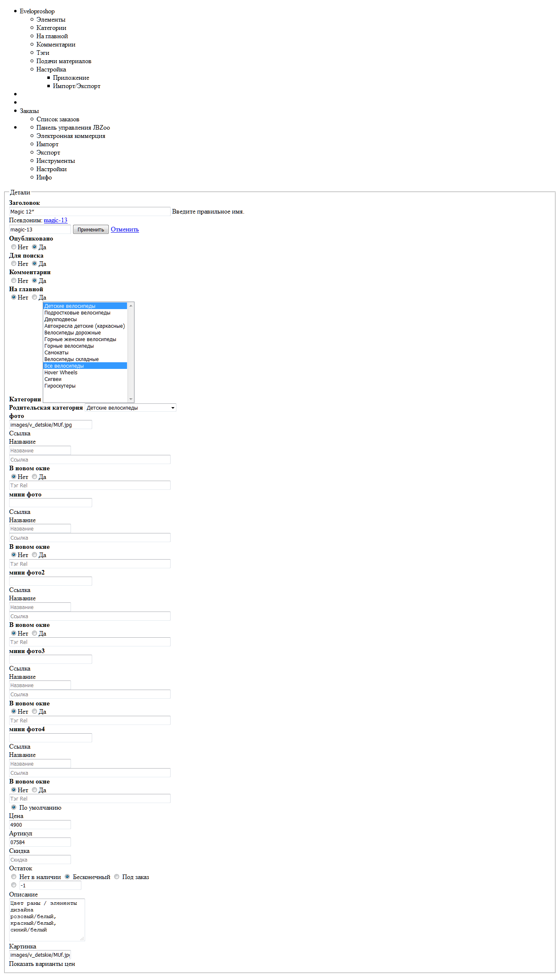Click the Артикул input field
Viewport: 560px width, 980px height.
[x=40, y=842]
